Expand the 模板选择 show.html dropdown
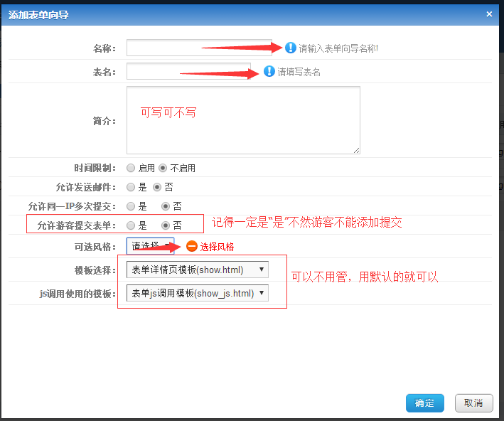Screen dimensions: 504x421 tap(197, 270)
